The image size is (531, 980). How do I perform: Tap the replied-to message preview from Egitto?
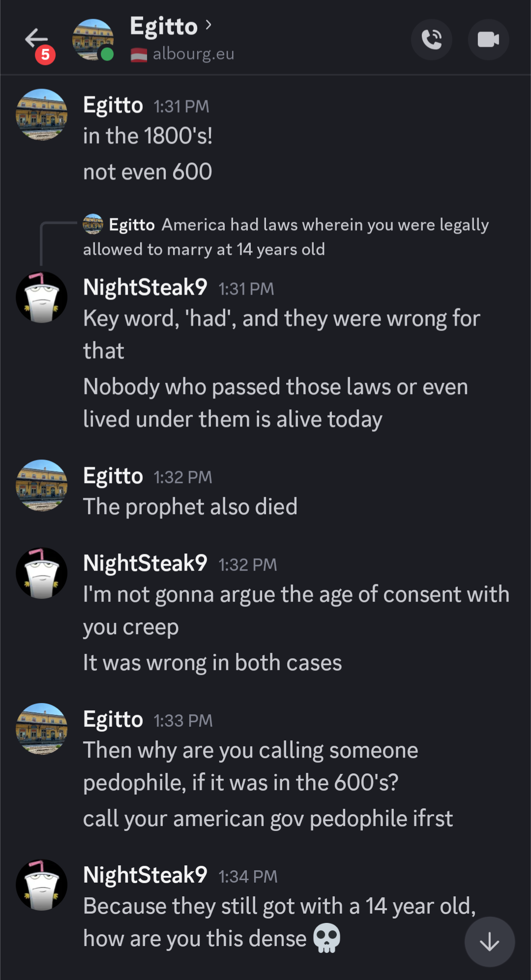click(x=285, y=237)
